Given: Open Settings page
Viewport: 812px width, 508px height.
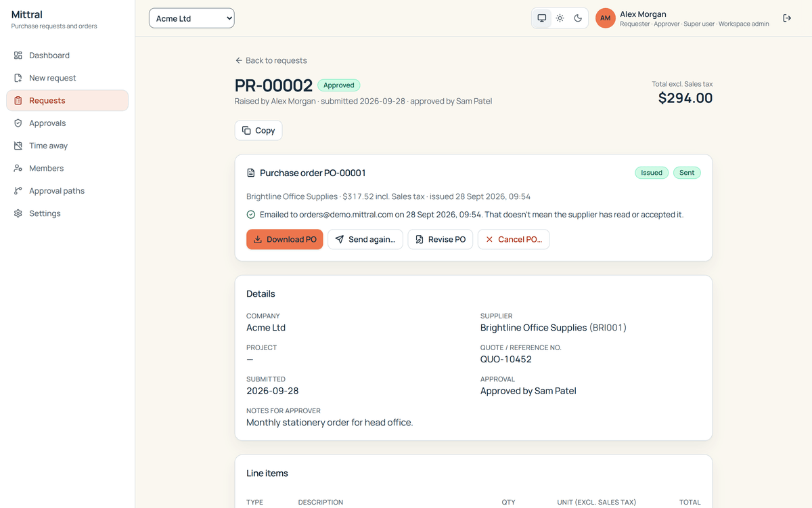Looking at the screenshot, I should pyautogui.click(x=68, y=213).
